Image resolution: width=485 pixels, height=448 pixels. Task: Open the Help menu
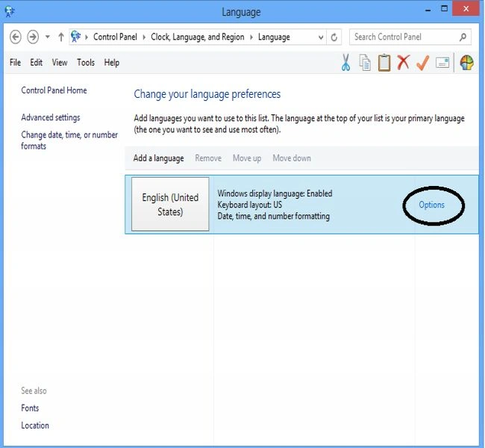coord(112,63)
